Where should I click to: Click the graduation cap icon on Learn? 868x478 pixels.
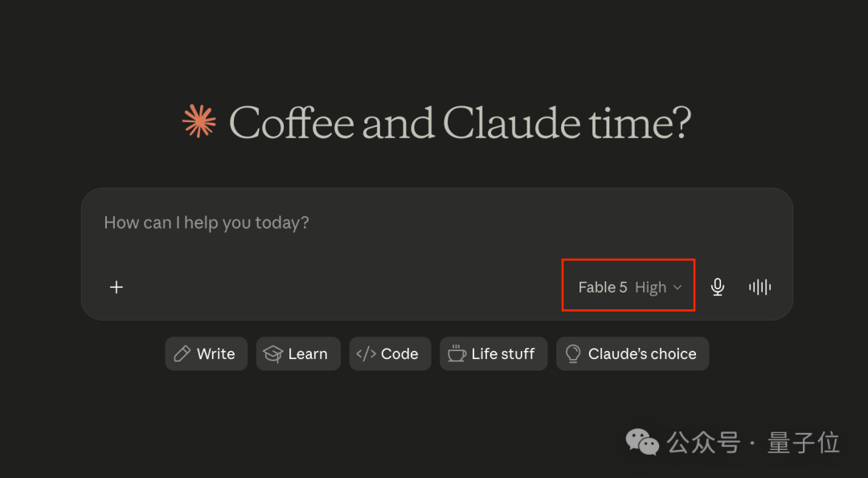click(273, 353)
